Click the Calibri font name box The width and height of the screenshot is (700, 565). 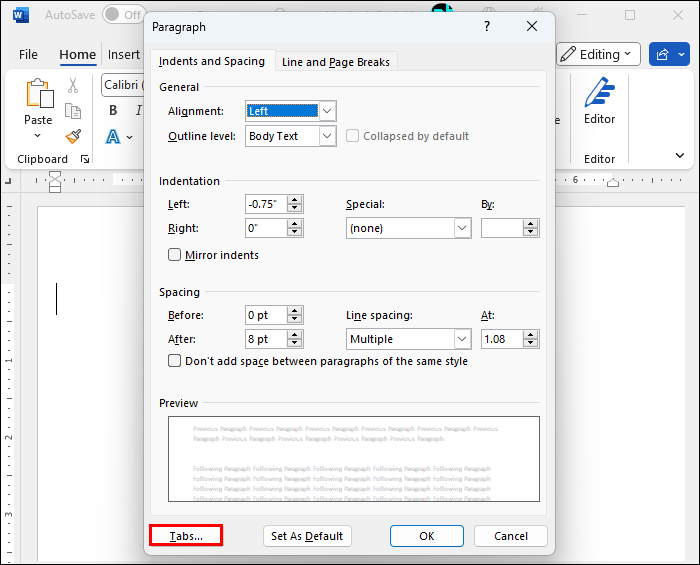tap(123, 85)
